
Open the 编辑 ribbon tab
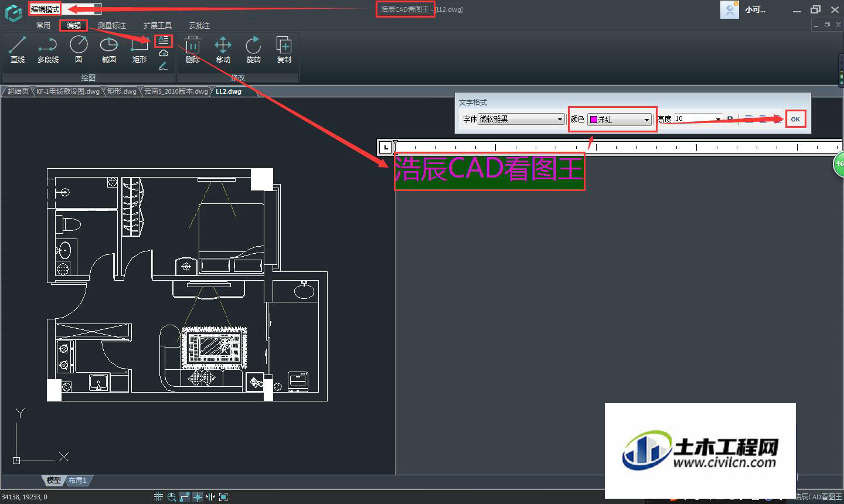(74, 25)
